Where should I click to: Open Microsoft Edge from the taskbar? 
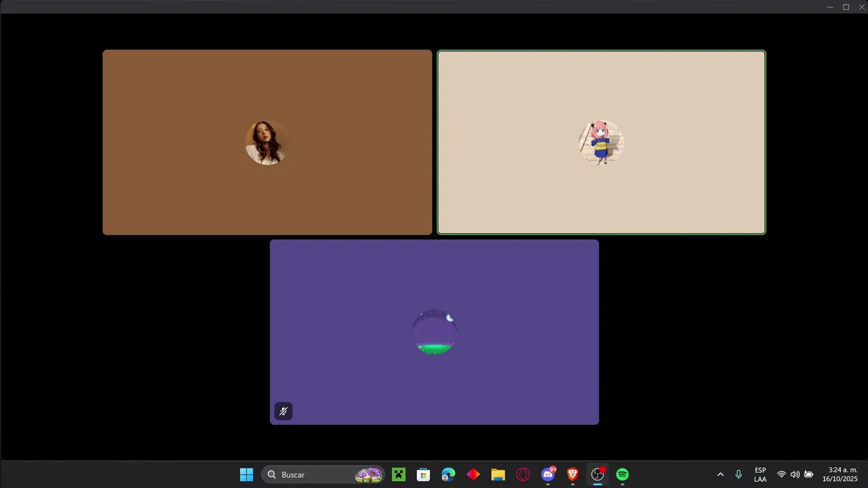(x=448, y=474)
